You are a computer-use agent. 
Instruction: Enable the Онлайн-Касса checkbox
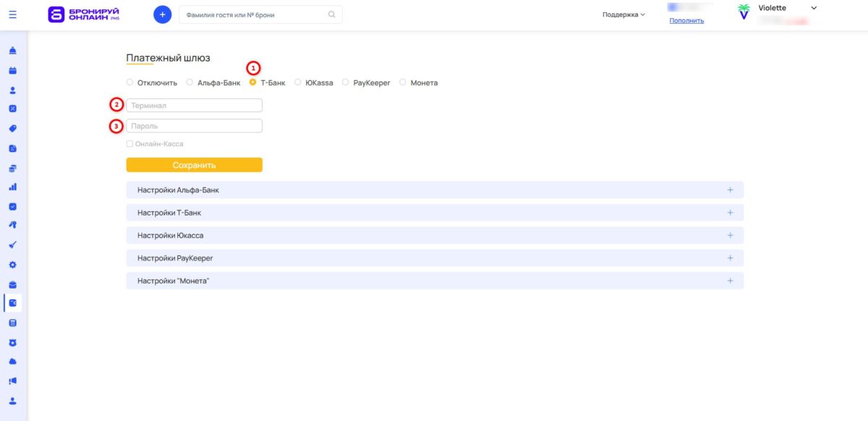click(129, 144)
